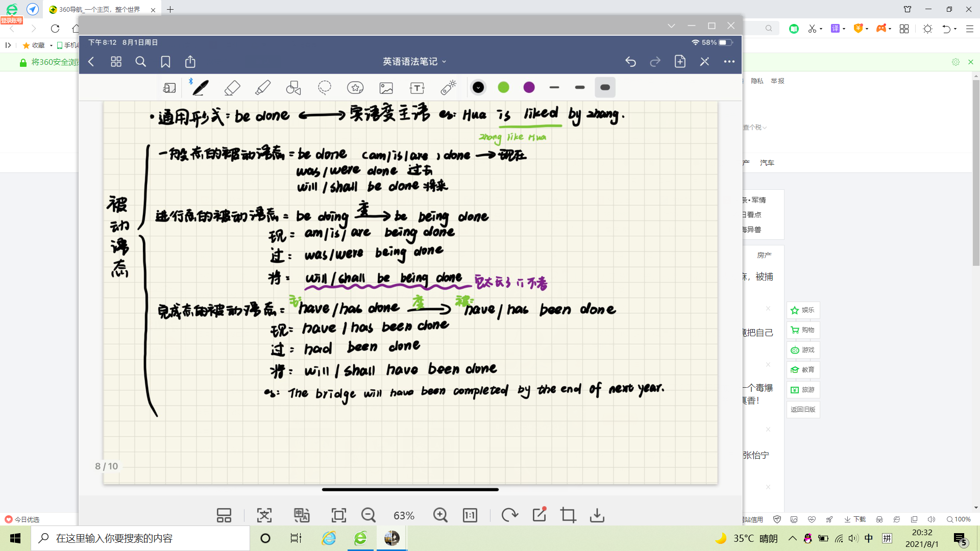Click the insert image tool

[386, 88]
